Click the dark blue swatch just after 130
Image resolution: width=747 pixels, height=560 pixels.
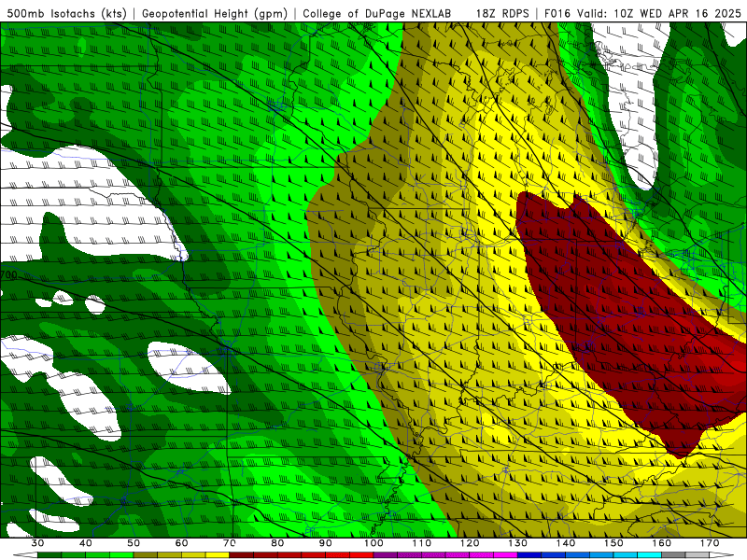(x=529, y=554)
